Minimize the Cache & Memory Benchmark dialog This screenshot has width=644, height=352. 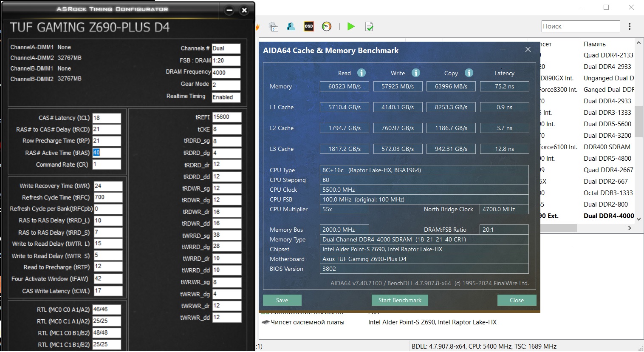coord(503,50)
